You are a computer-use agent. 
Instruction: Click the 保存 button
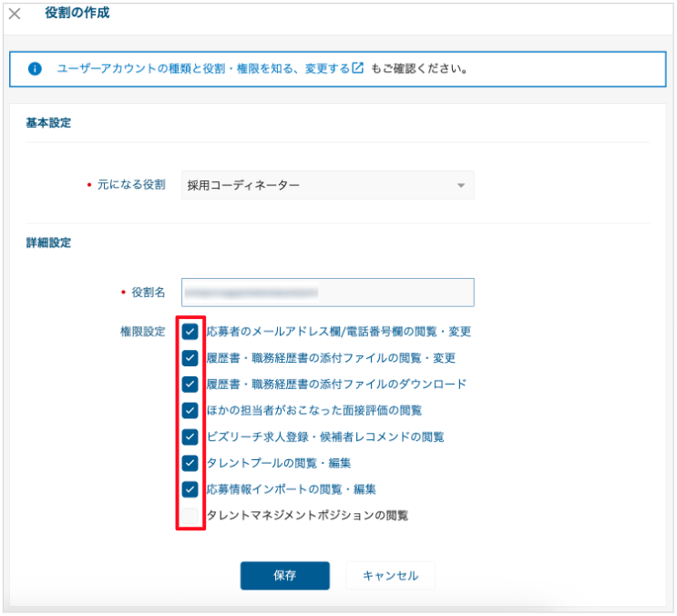(x=285, y=576)
